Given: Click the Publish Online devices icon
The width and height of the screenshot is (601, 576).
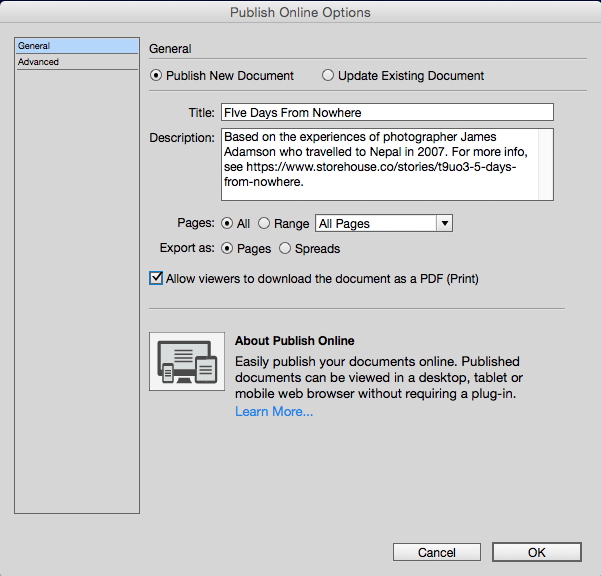Looking at the screenshot, I should 187,361.
